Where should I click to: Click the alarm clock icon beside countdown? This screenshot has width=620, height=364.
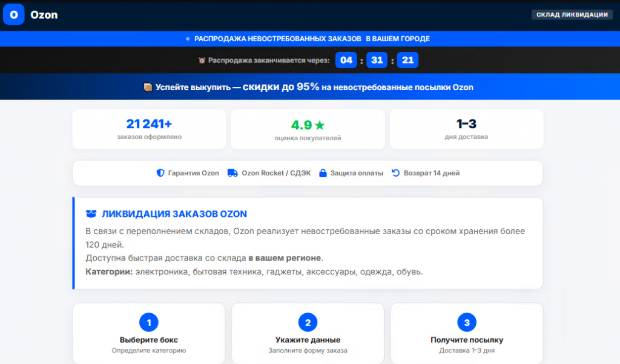click(x=202, y=60)
